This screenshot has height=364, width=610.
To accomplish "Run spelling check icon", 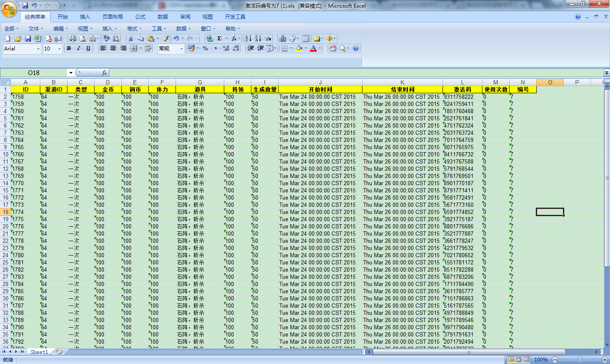I will coord(106,39).
